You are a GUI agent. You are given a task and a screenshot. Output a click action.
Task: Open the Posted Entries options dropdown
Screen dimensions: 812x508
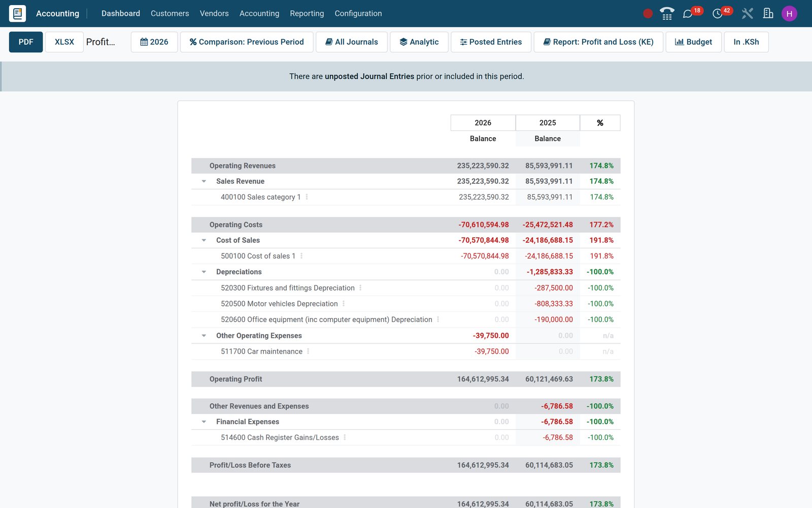[491, 42]
